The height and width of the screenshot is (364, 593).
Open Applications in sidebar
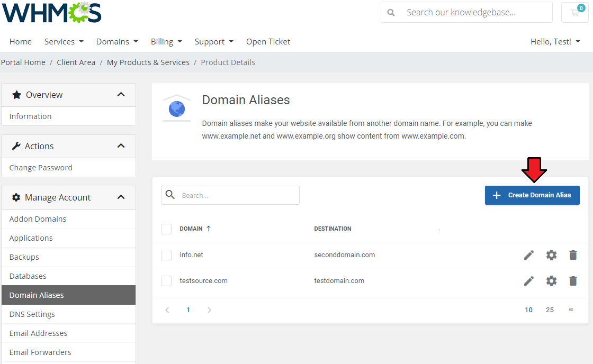pyautogui.click(x=68, y=238)
